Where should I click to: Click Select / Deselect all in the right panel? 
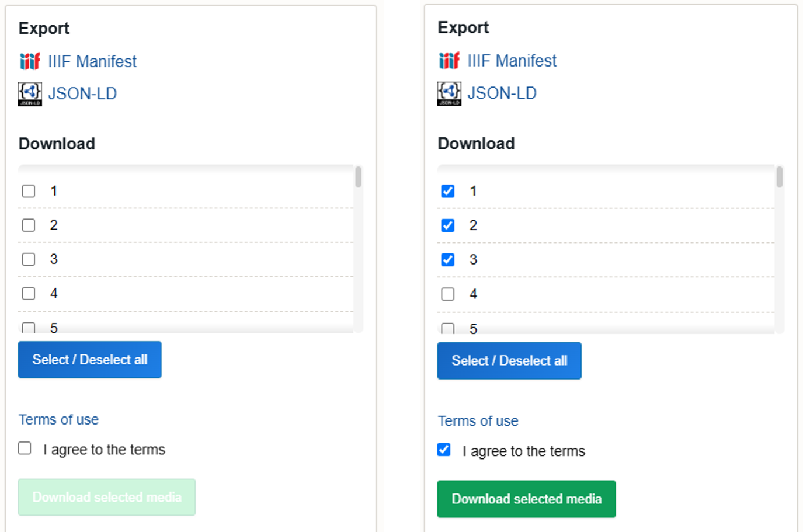coord(509,361)
